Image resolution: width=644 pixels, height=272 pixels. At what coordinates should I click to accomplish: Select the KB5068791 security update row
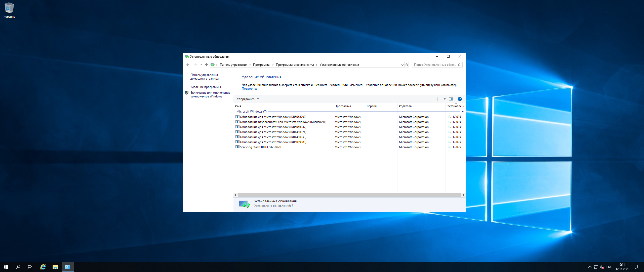click(x=283, y=122)
